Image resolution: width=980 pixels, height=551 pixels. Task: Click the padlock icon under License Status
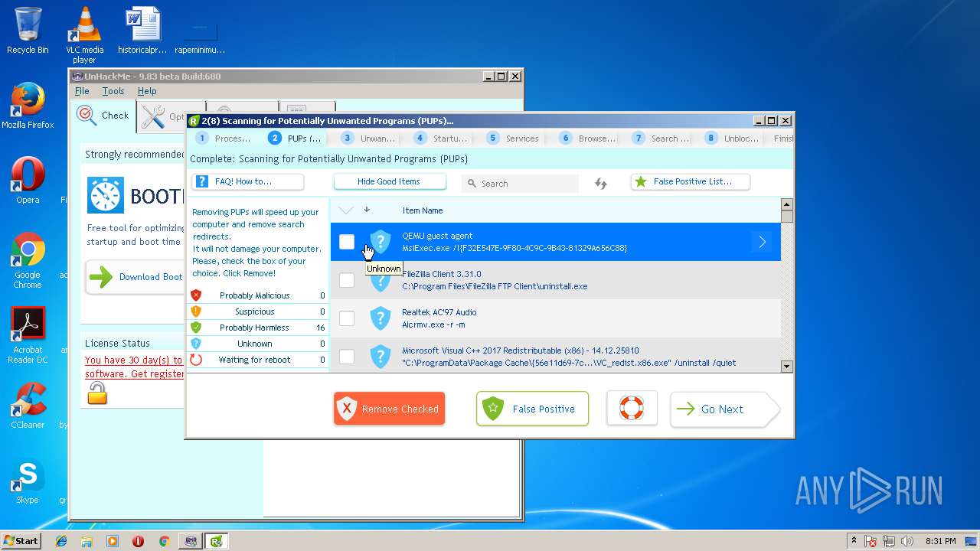click(97, 393)
